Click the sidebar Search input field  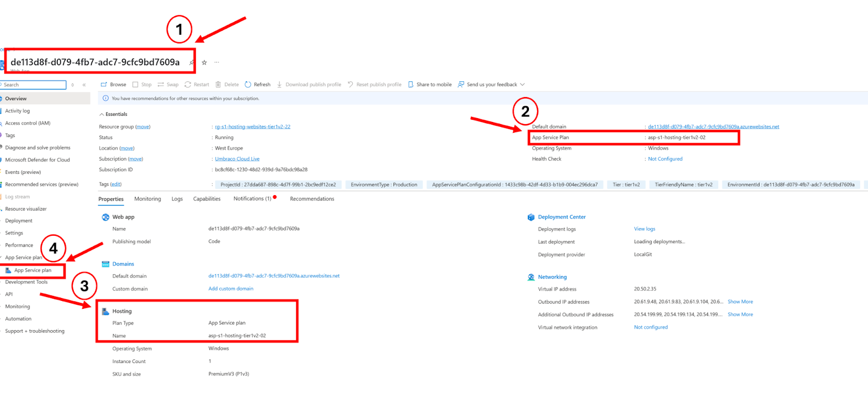(x=34, y=85)
